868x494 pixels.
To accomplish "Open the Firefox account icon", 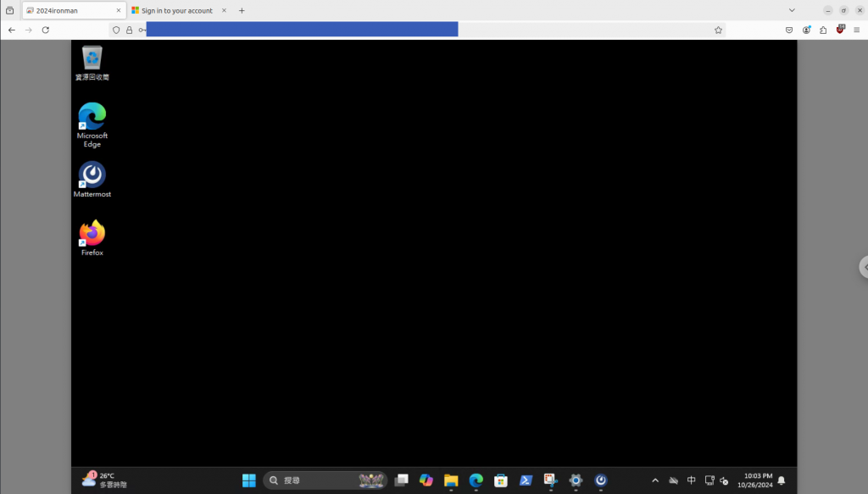I will pyautogui.click(x=807, y=30).
